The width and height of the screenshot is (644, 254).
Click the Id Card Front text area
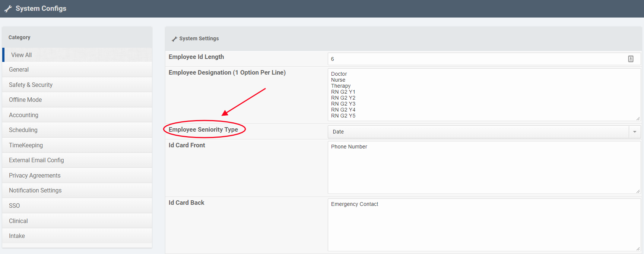(483, 168)
